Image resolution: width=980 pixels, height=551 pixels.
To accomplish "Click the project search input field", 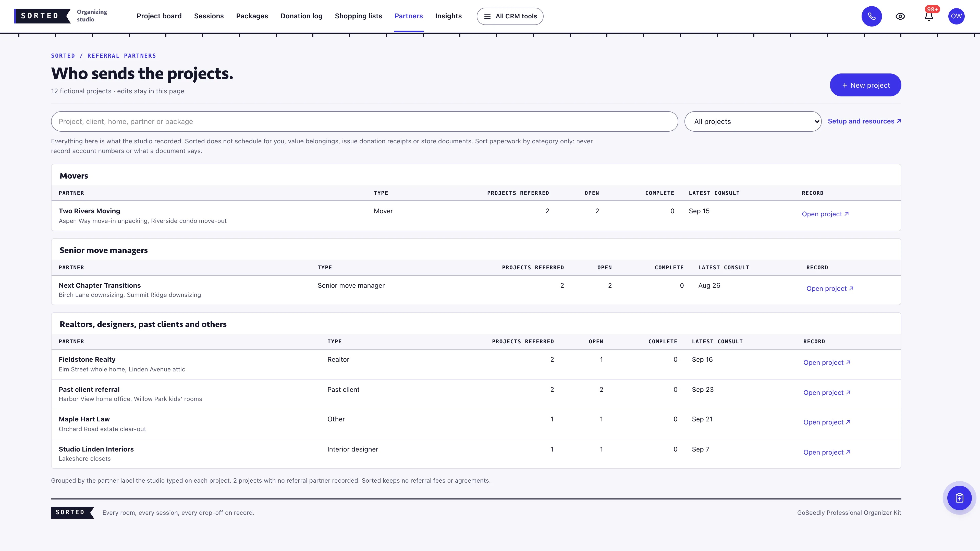I will point(364,121).
